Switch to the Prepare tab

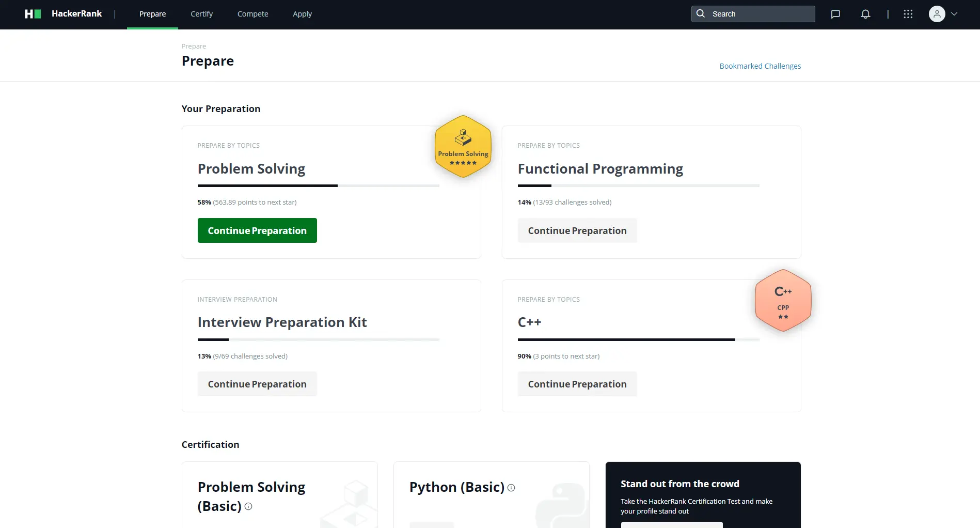[x=153, y=14]
